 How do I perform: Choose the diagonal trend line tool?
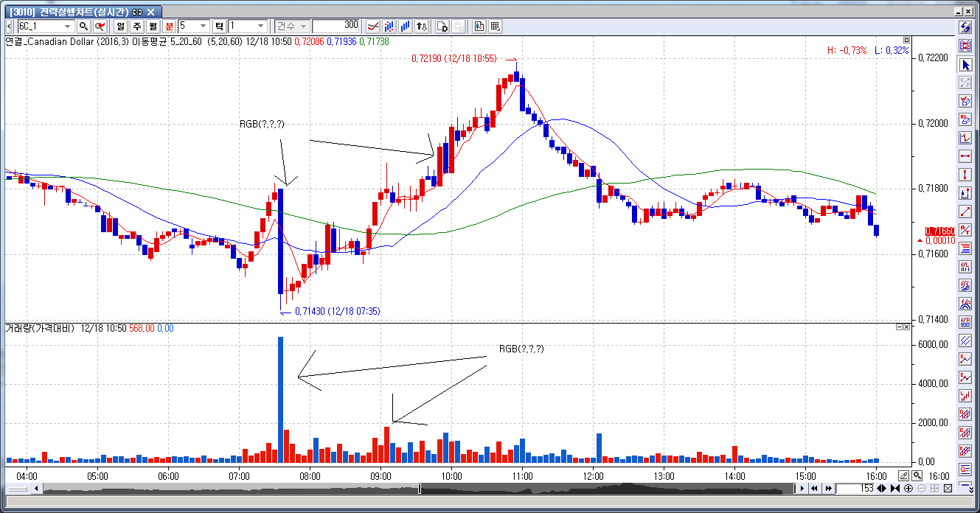pos(965,212)
